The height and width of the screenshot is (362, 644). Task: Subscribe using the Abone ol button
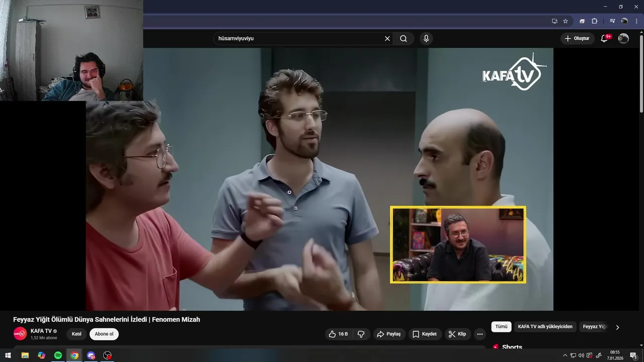coord(104,334)
